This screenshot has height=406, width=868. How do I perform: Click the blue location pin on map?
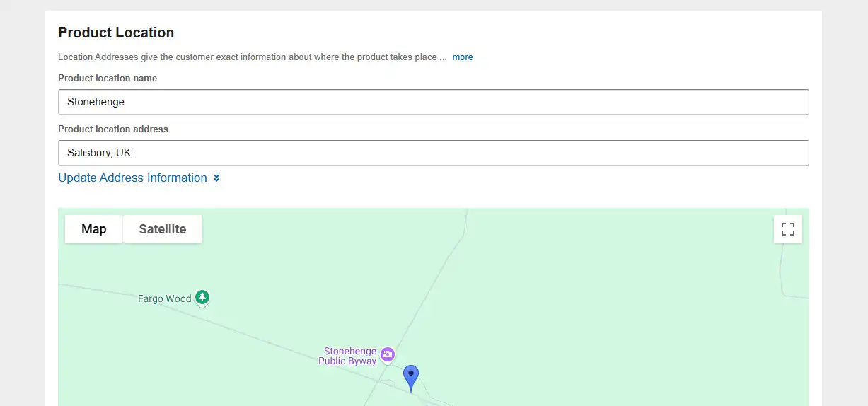click(411, 378)
